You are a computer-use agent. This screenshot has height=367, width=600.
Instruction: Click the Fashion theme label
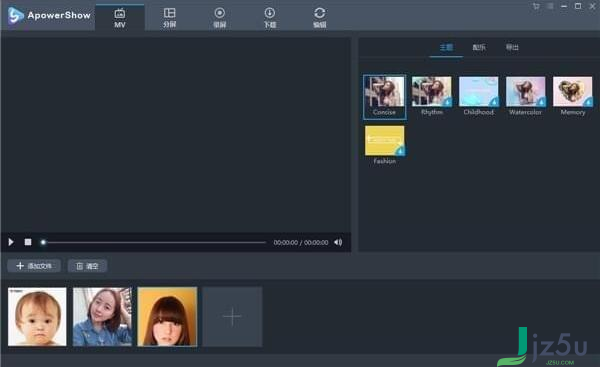(385, 161)
